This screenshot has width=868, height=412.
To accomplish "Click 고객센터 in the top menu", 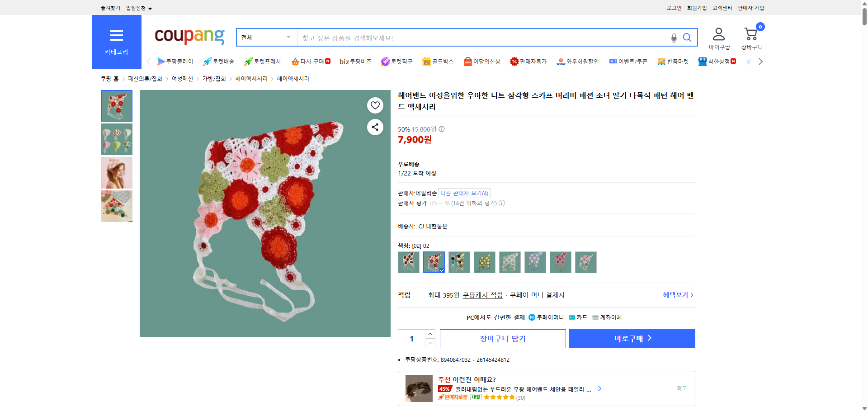I will click(722, 8).
